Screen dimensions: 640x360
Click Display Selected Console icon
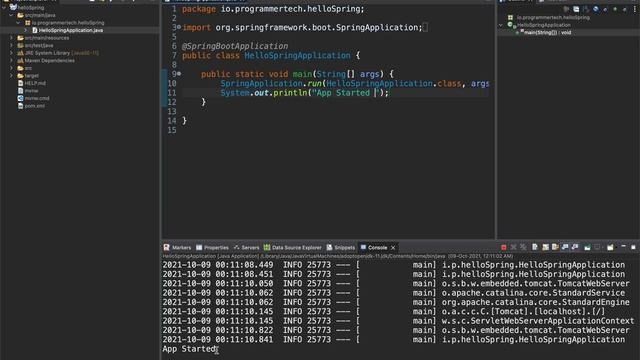pos(598,247)
